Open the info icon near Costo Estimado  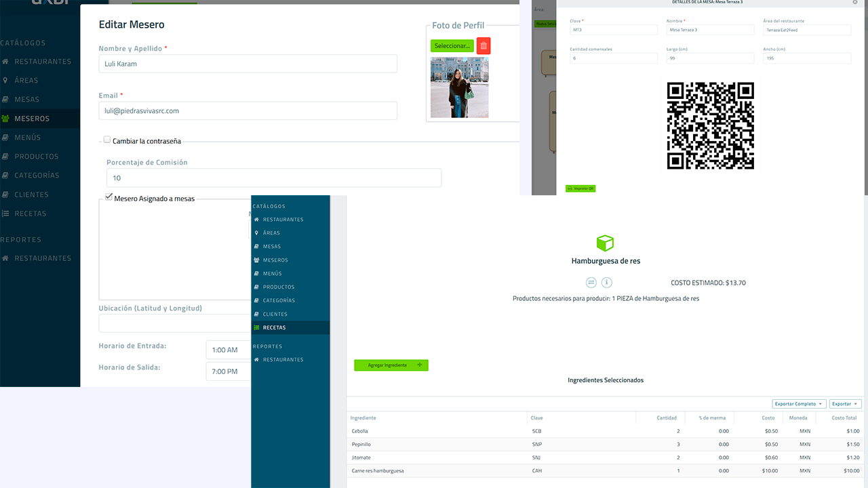click(x=606, y=283)
